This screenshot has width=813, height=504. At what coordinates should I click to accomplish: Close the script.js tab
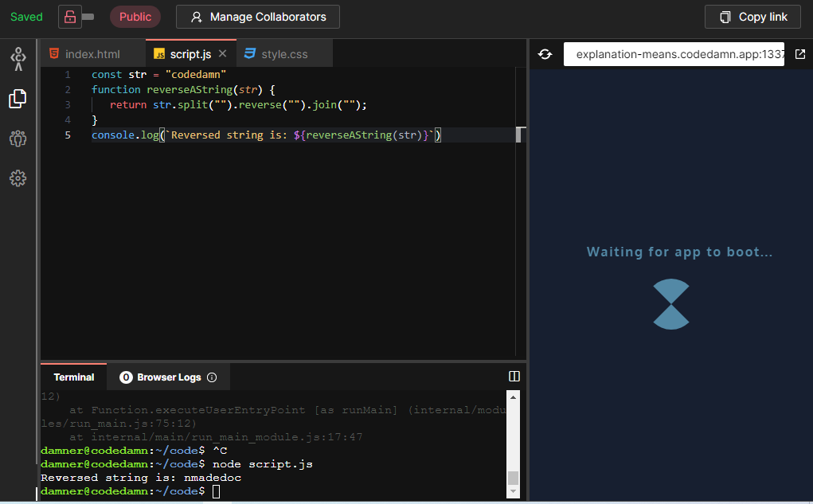click(x=222, y=53)
